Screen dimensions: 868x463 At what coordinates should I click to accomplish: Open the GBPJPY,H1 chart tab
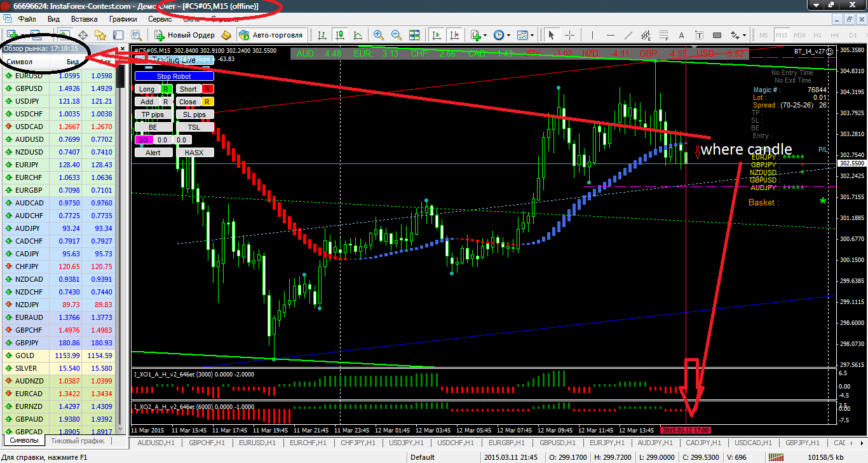[803, 443]
